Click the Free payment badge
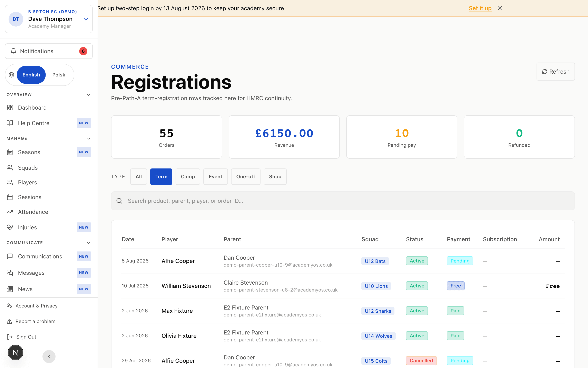Viewport: 588px width, 368px height. click(x=455, y=286)
